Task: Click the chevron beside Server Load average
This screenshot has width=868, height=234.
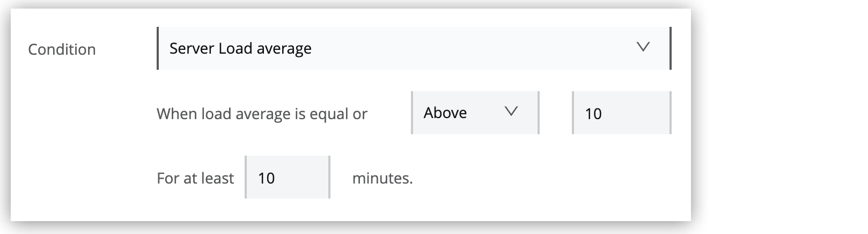Action: (643, 47)
